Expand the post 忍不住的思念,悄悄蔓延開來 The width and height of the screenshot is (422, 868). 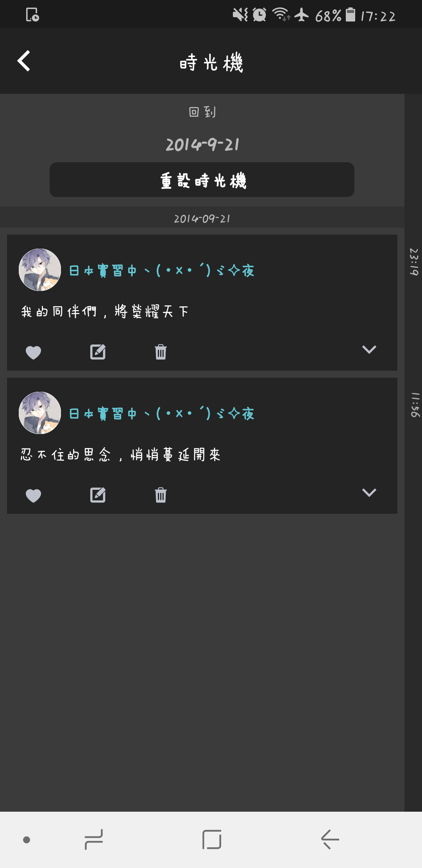coord(369,492)
